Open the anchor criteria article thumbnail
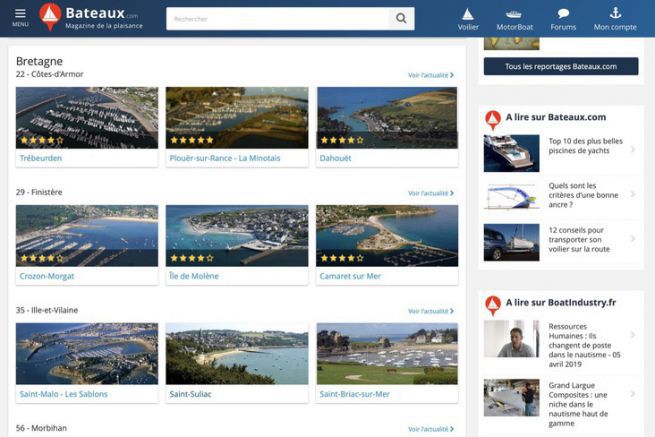Screen dimensions: 655x437 511,197
